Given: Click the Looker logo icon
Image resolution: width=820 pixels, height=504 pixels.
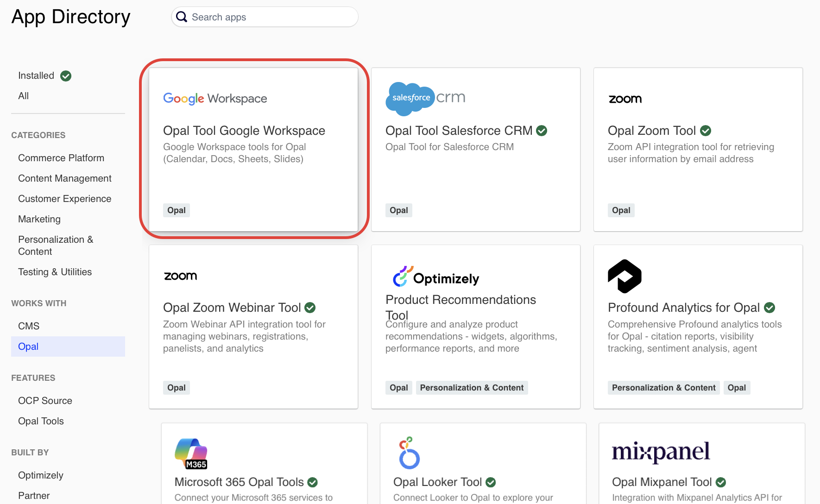Looking at the screenshot, I should [x=410, y=453].
